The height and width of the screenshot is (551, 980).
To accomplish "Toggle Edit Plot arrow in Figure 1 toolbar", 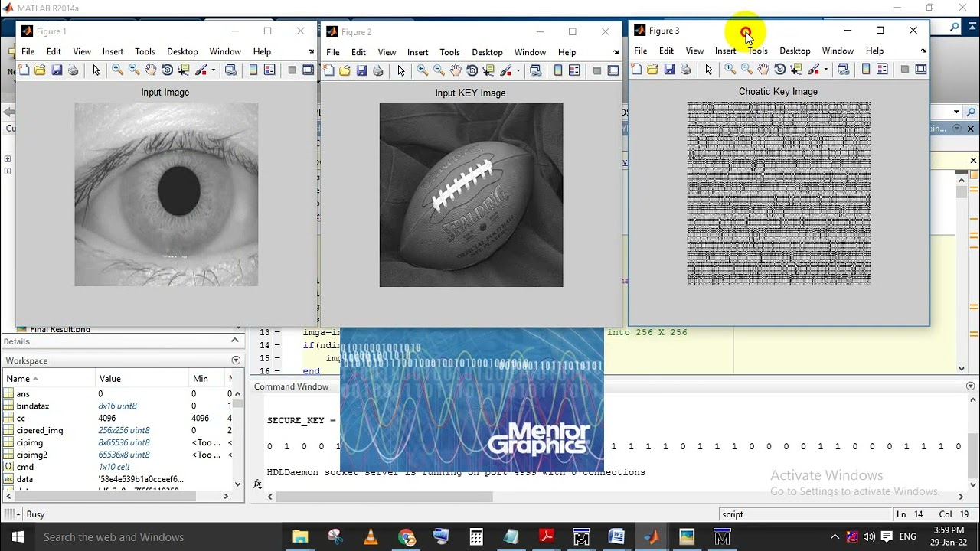I will point(96,70).
